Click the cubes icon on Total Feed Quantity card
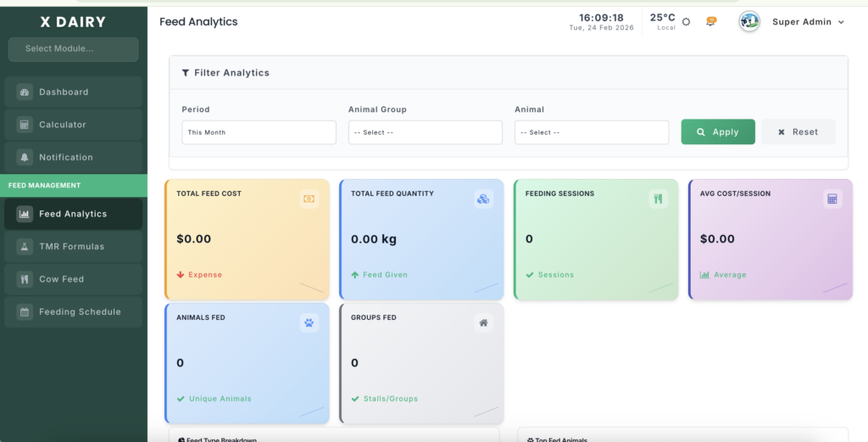This screenshot has height=442, width=868. point(483,199)
